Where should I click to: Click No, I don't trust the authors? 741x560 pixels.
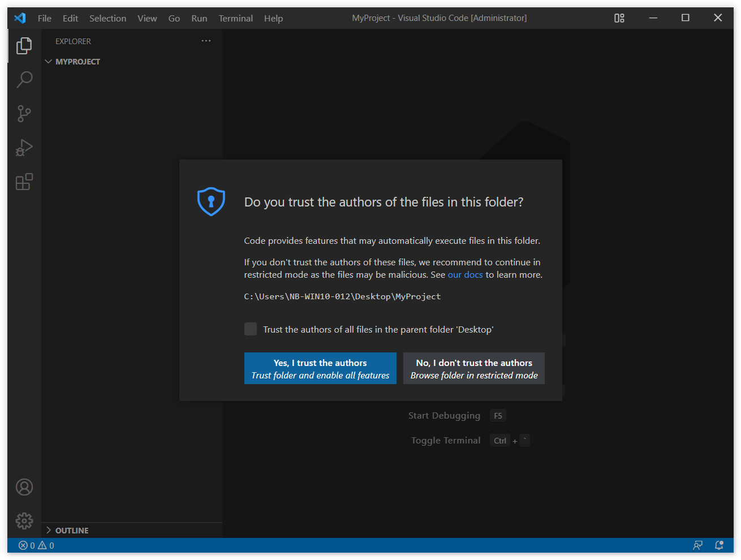473,368
